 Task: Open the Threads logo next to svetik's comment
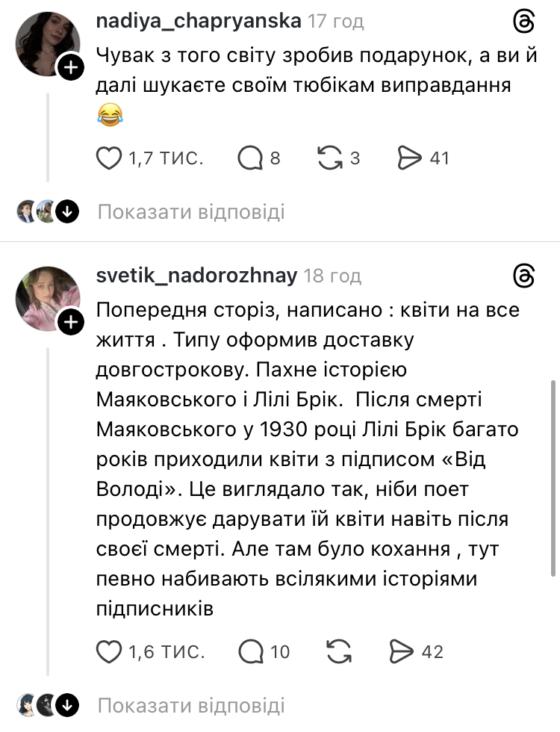point(525,276)
